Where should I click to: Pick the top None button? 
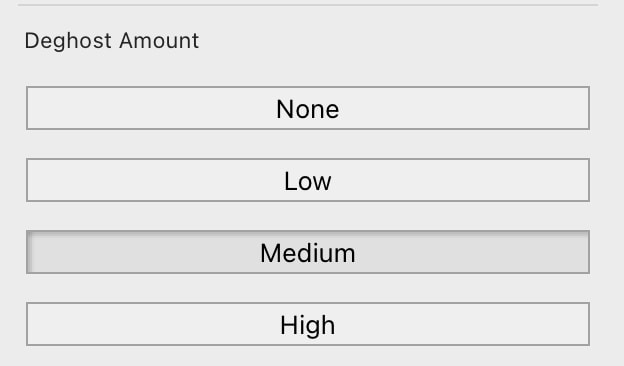pos(308,108)
